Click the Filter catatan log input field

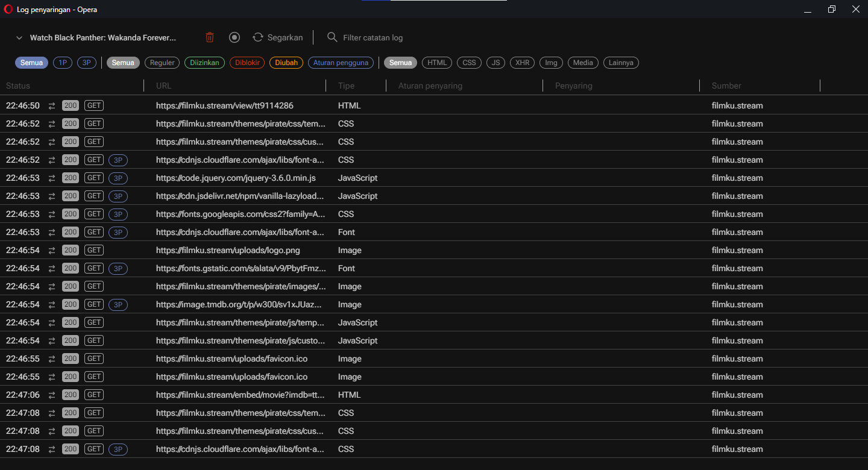coord(374,37)
